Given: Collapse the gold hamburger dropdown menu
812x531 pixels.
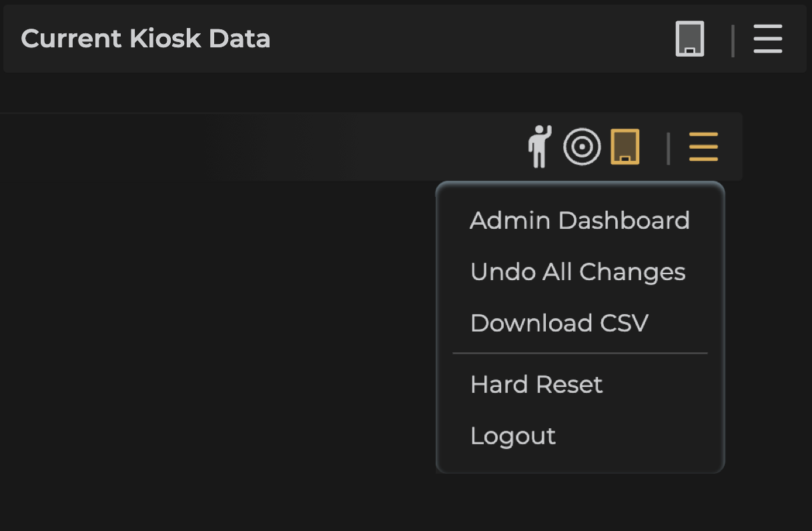Looking at the screenshot, I should point(703,147).
